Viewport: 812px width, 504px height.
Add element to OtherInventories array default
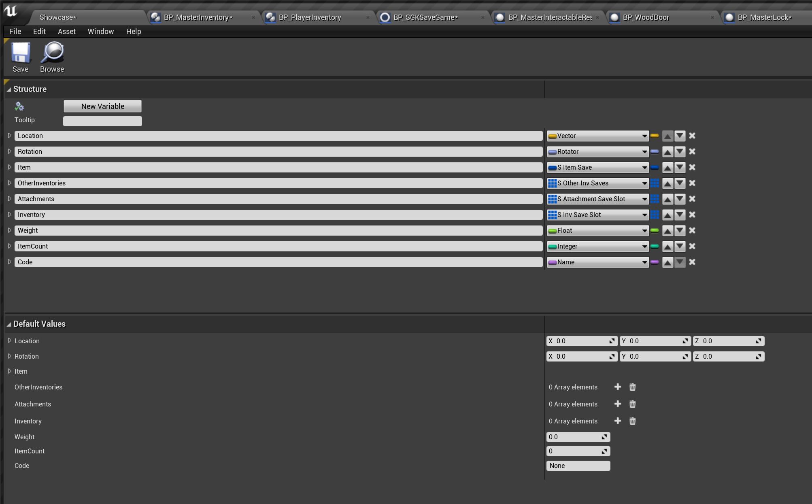click(618, 387)
